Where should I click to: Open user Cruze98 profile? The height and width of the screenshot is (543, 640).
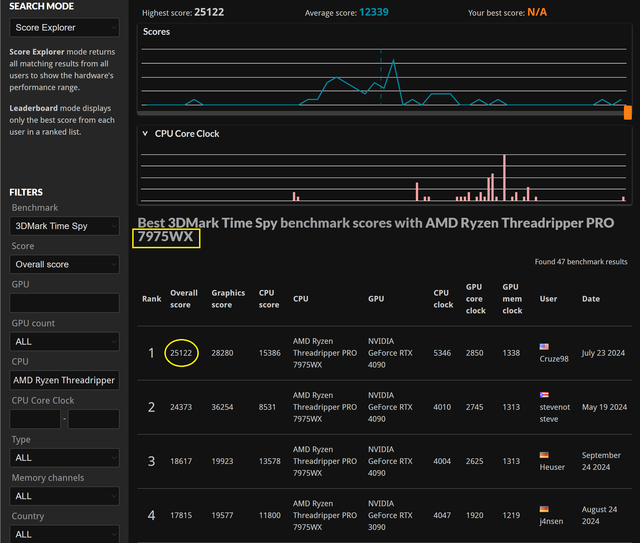(x=554, y=359)
